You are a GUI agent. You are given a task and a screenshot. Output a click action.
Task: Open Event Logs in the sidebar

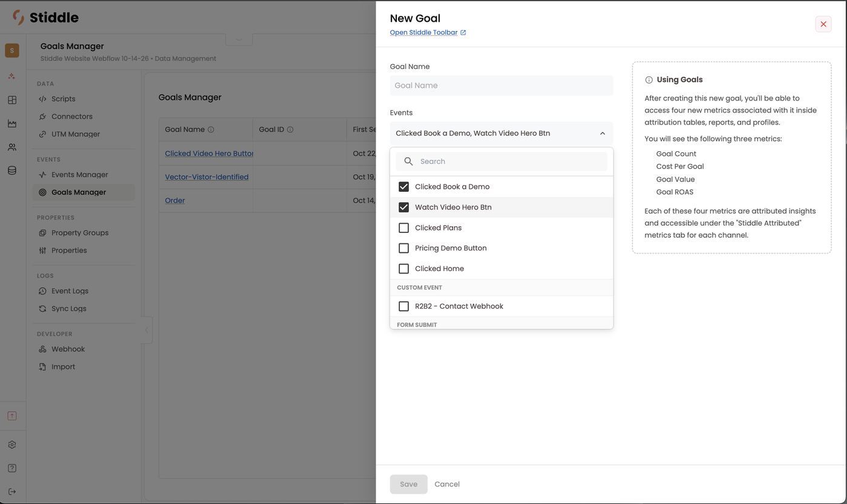[83, 291]
